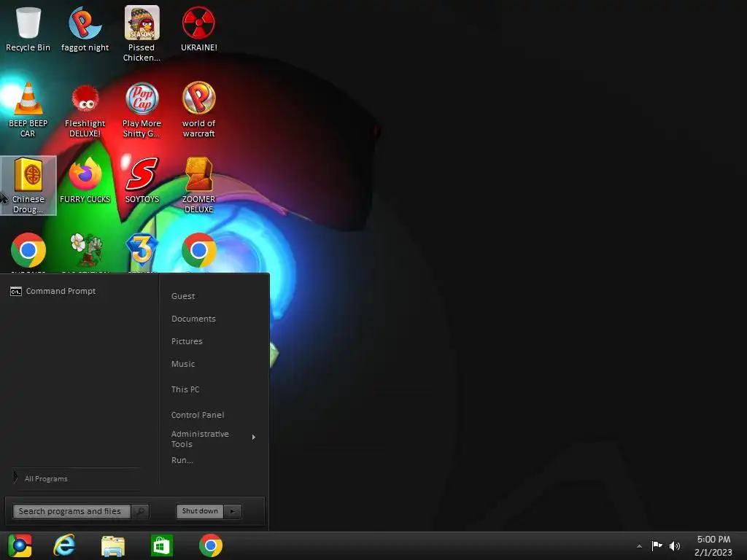Launch Internet Explorer from the taskbar
Viewport: 747px width, 560px height.
[x=64, y=545]
